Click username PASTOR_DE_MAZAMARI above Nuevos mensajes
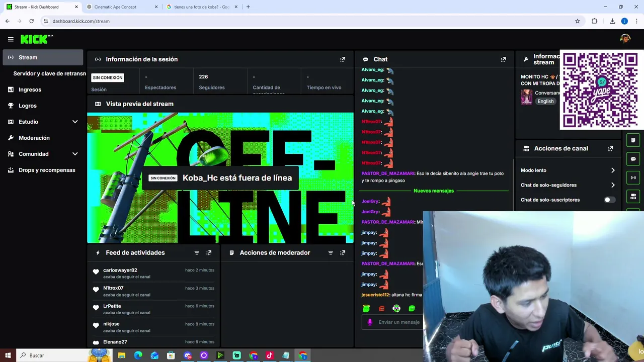 (x=387, y=173)
